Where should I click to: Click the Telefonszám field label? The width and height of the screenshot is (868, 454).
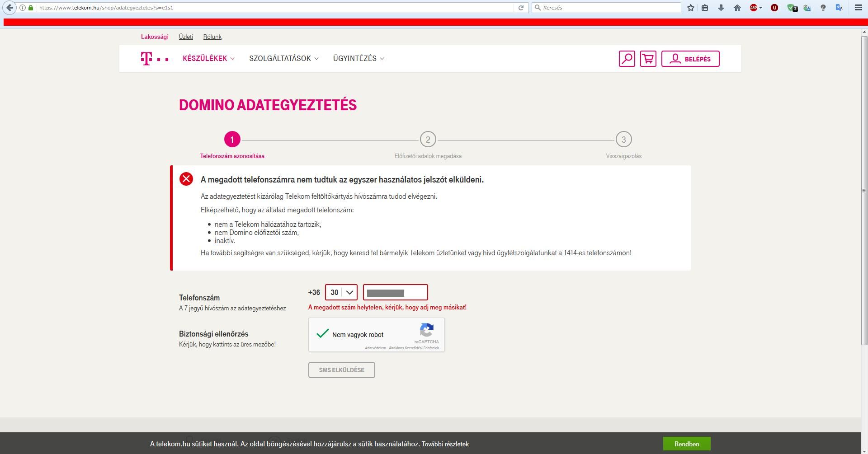[199, 298]
